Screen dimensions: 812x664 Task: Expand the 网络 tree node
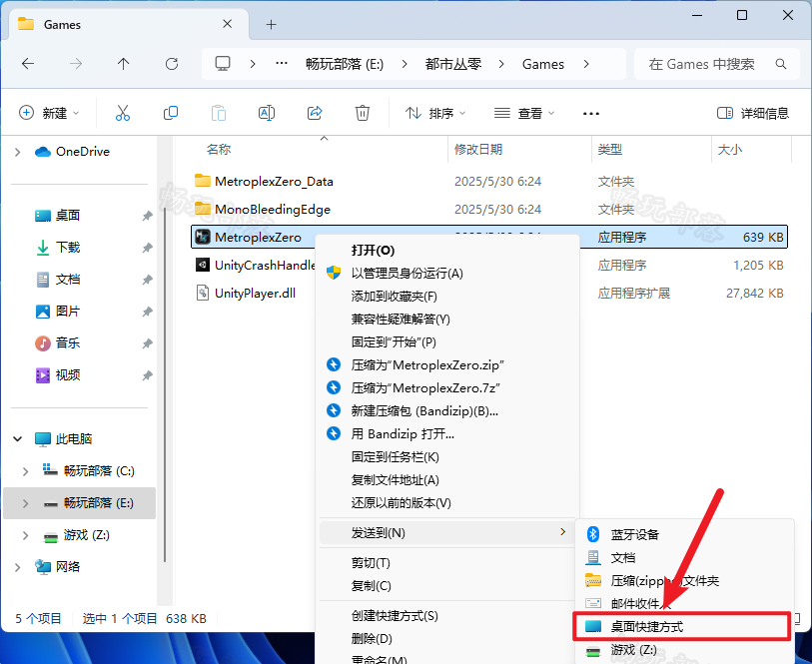click(18, 567)
